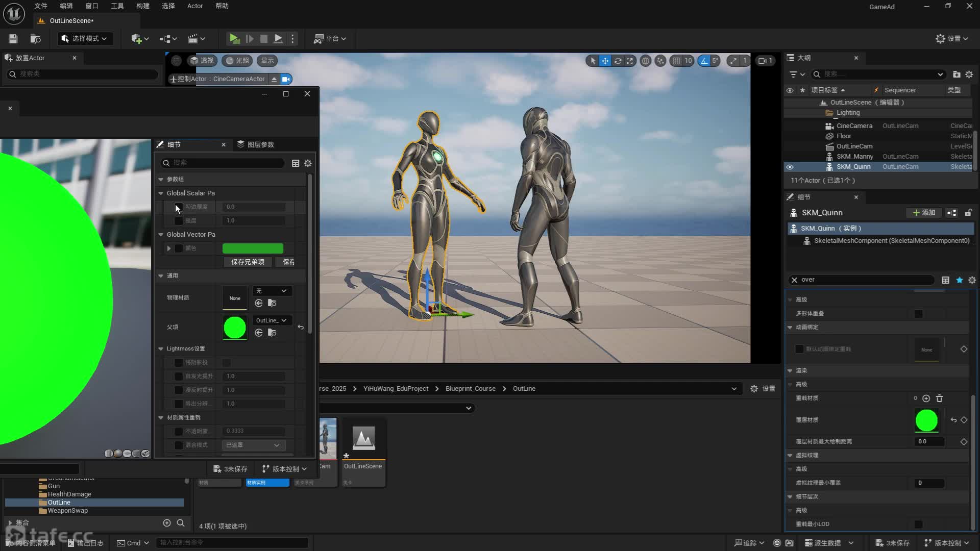Click the camera pilot eject icon
980x551 pixels.
click(274, 79)
